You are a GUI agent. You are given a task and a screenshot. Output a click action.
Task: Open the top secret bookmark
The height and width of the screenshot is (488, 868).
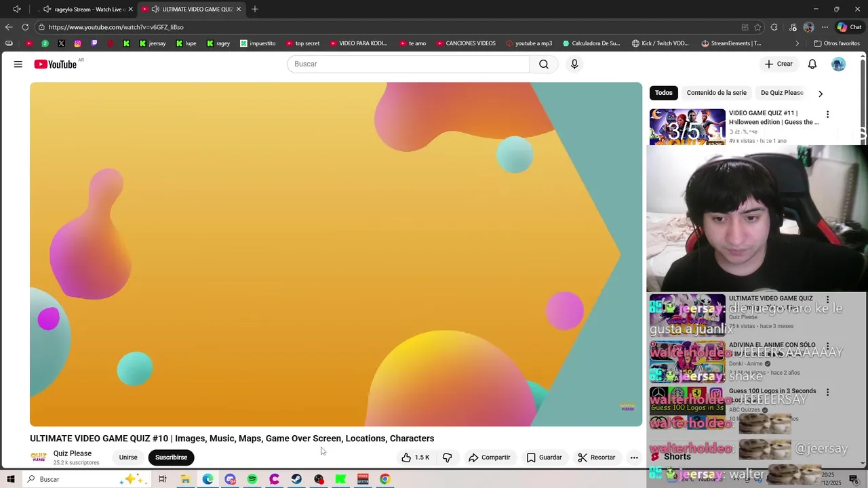click(x=302, y=43)
